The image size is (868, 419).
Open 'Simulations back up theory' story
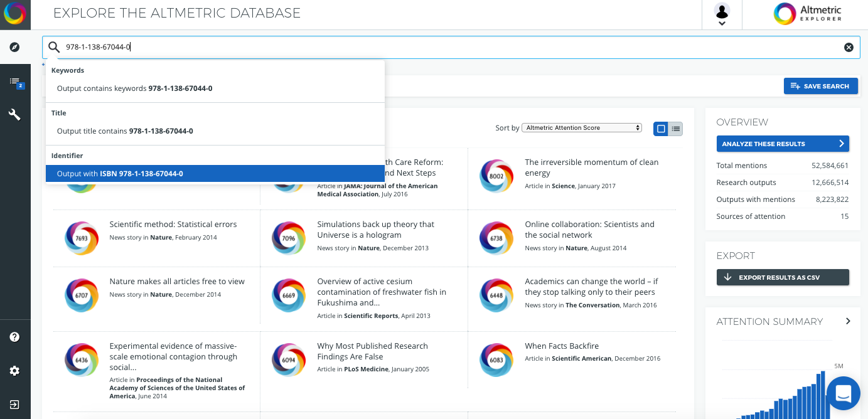pos(376,230)
